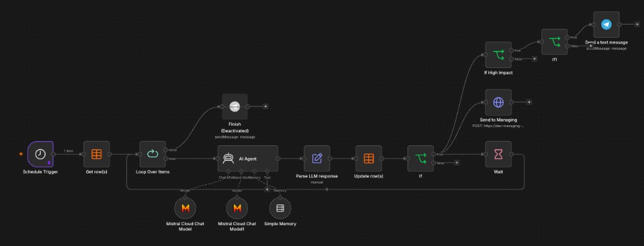644x246 pixels.
Task: Add node after Send to Managing plus
Action: (x=529, y=103)
